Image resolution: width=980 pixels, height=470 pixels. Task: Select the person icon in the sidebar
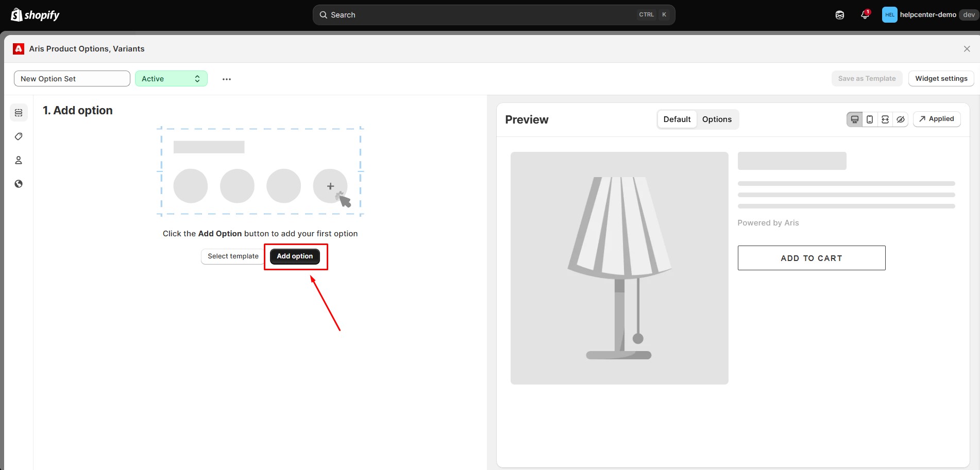point(19,160)
